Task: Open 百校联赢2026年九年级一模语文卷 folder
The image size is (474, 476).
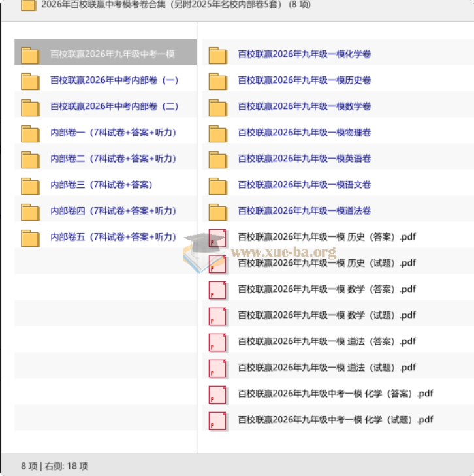Action: 304,185
